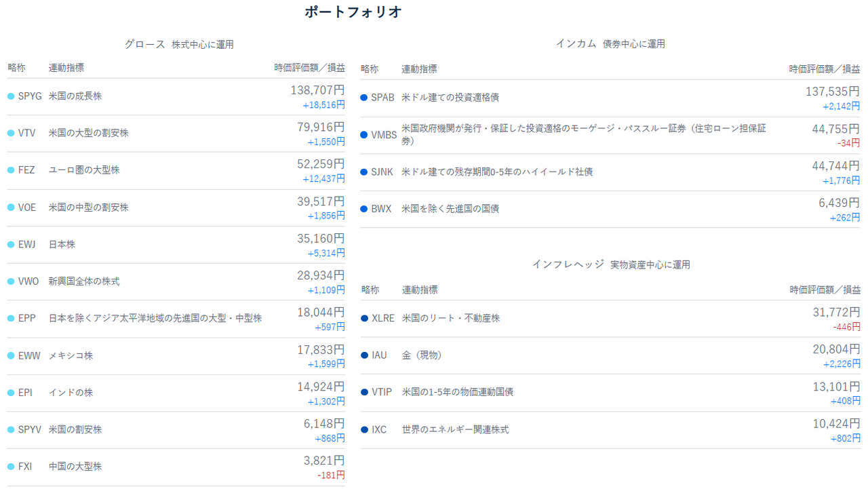The image size is (868, 489).
Task: Click the ポートフォリオ page title
Action: click(x=353, y=12)
